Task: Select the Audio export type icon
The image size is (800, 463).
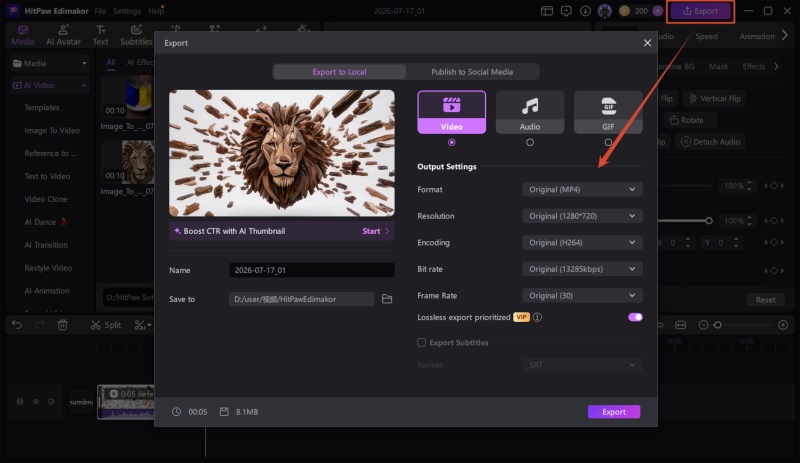Action: click(x=530, y=112)
